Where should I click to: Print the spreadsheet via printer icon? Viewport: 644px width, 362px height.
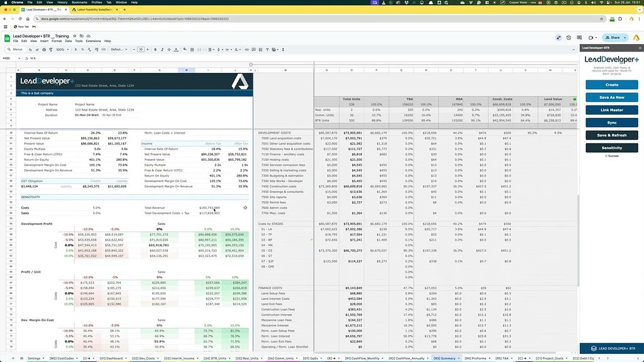pyautogui.click(x=44, y=50)
